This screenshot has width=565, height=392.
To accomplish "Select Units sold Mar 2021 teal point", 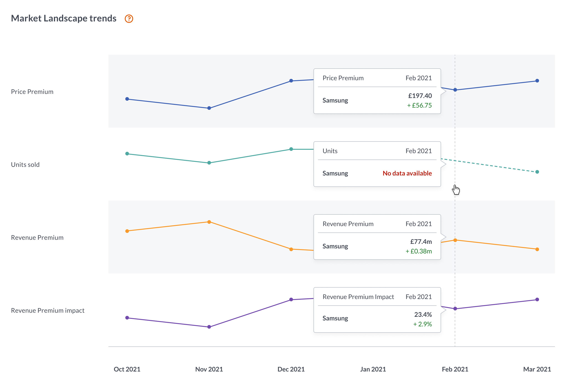I will [x=537, y=172].
